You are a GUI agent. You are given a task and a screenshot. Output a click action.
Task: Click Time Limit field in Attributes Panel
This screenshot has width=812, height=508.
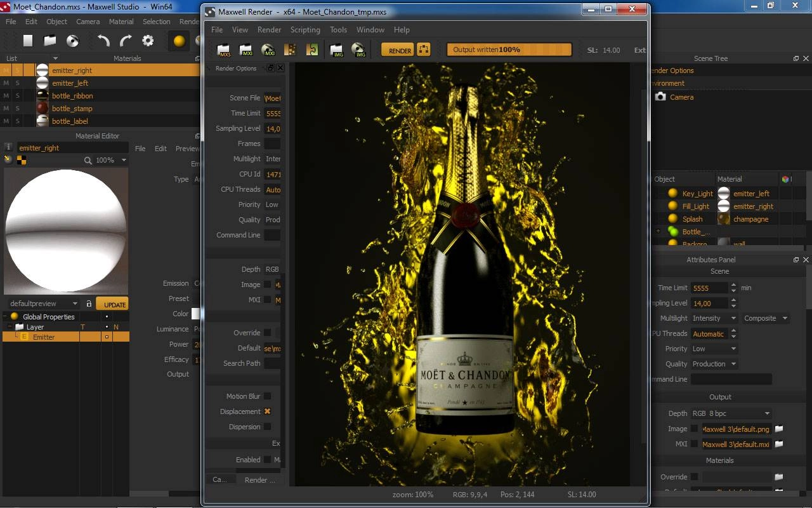pos(710,288)
